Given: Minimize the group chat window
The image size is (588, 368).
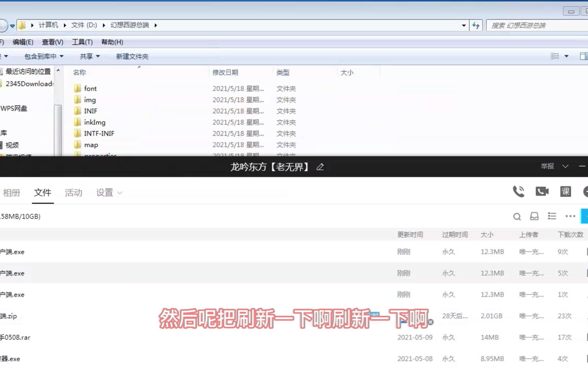Looking at the screenshot, I should pyautogui.click(x=582, y=166).
